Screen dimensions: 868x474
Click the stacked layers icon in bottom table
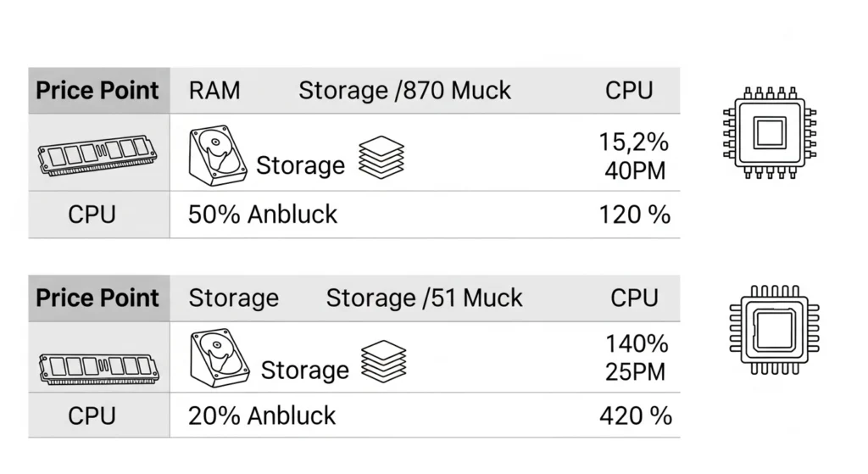point(384,361)
